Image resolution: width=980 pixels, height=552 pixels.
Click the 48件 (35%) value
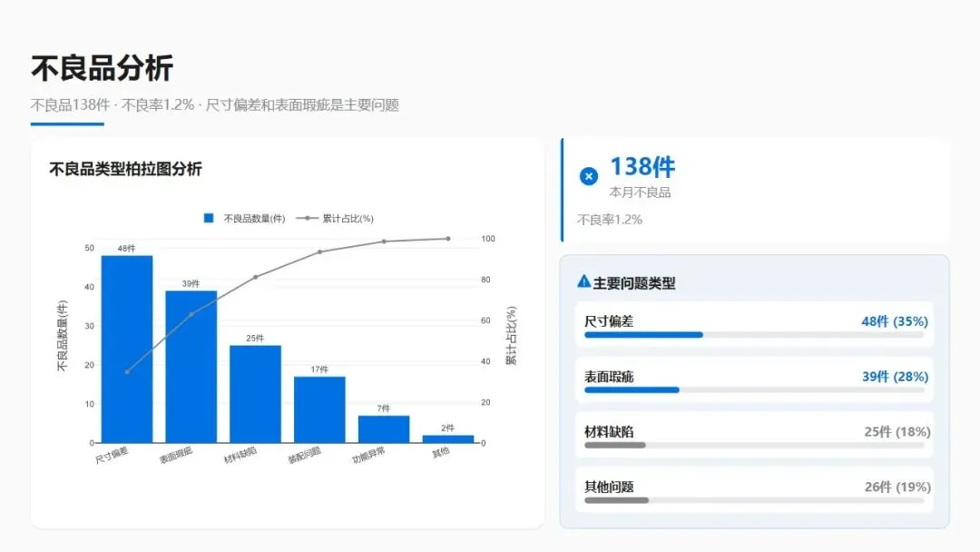click(895, 321)
